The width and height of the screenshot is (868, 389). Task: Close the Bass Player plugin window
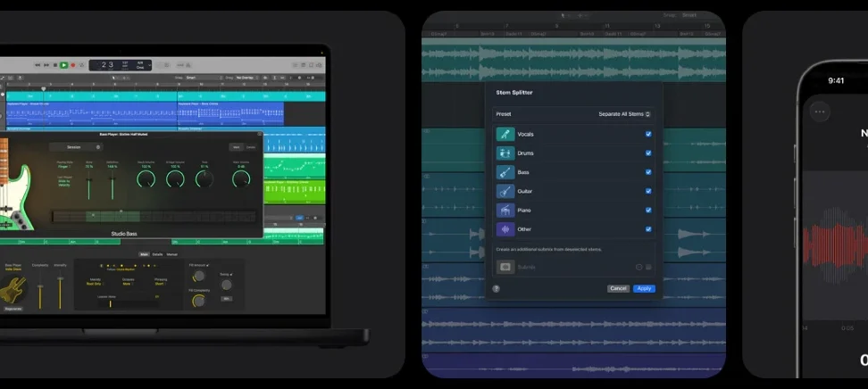click(259, 134)
